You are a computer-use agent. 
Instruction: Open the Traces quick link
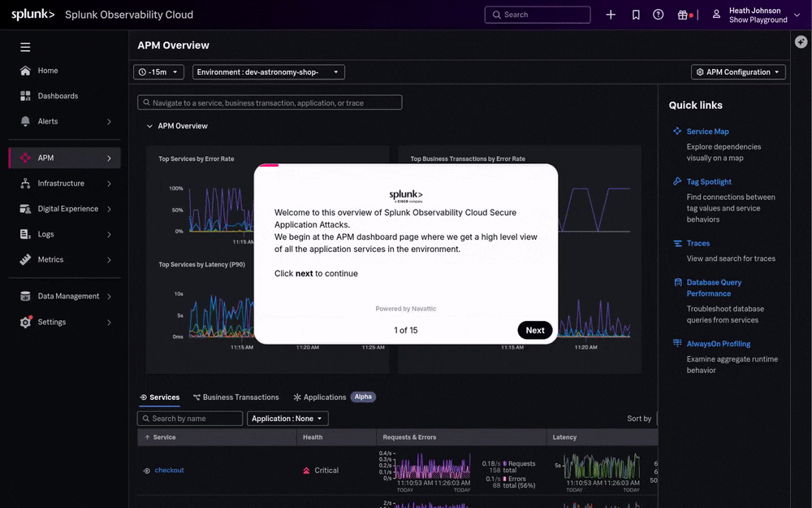click(698, 243)
